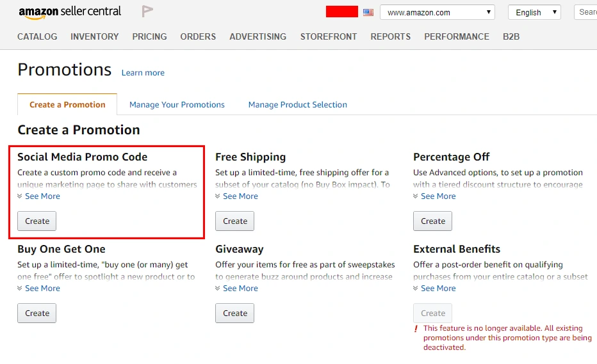Image resolution: width=597 pixels, height=364 pixels.
Task: Open the www.amazon.com marketplace dropdown
Action: point(438,12)
